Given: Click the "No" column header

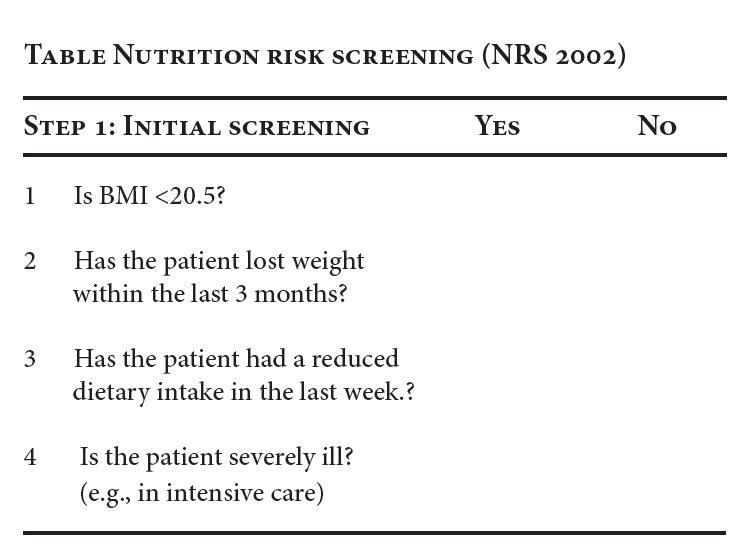Looking at the screenshot, I should [x=657, y=127].
